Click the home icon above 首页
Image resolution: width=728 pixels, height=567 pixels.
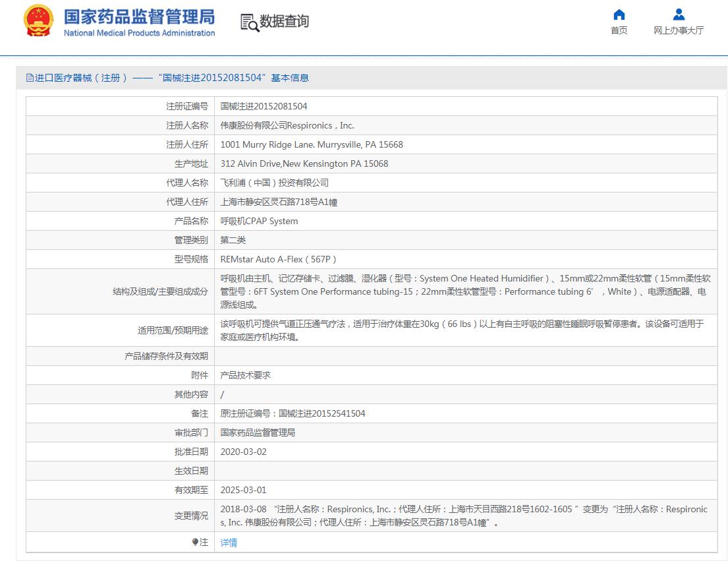tap(619, 15)
